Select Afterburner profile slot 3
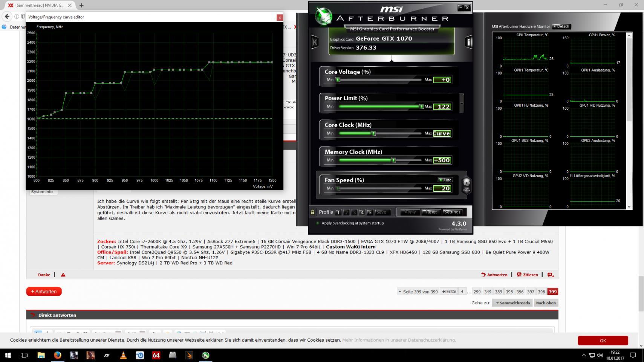 pyautogui.click(x=354, y=212)
